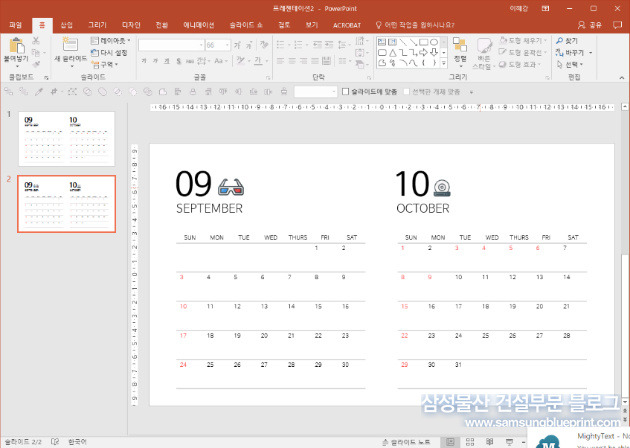Click the Numbered list icon
The image size is (630, 448).
[x=299, y=44]
